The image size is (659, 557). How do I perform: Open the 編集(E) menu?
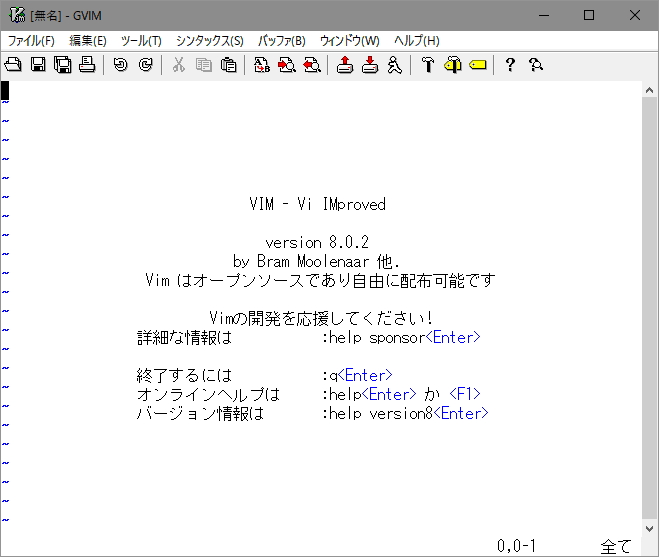88,41
